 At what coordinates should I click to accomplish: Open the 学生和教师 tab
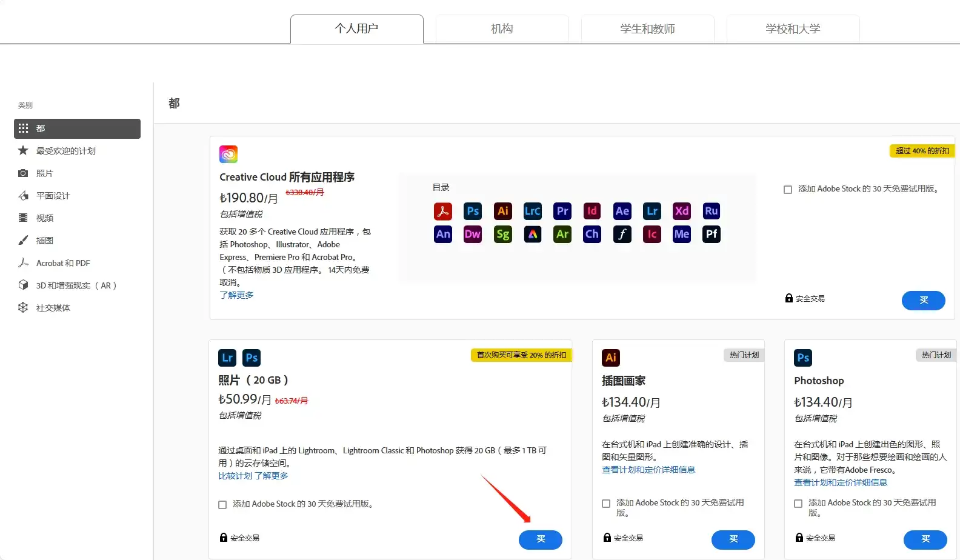(647, 29)
